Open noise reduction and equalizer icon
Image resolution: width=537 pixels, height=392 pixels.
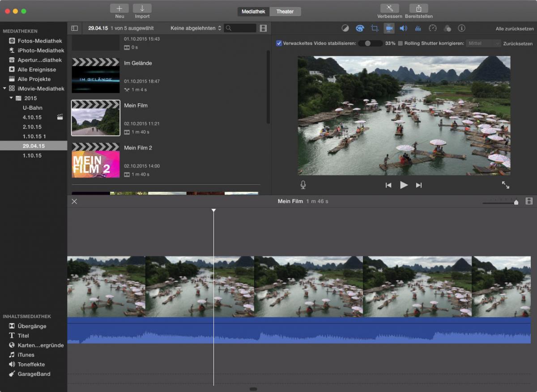click(418, 28)
